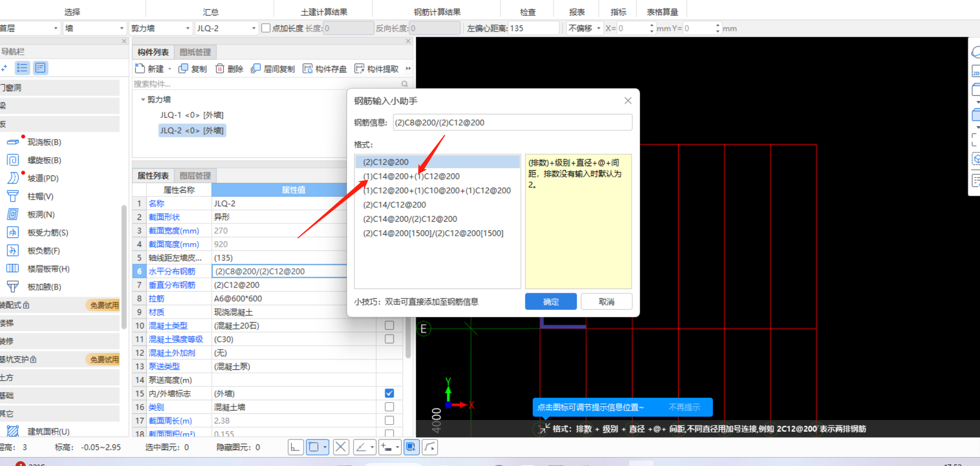
Task: Toggle checkbox in 混凝土类型 row
Action: coord(389,325)
